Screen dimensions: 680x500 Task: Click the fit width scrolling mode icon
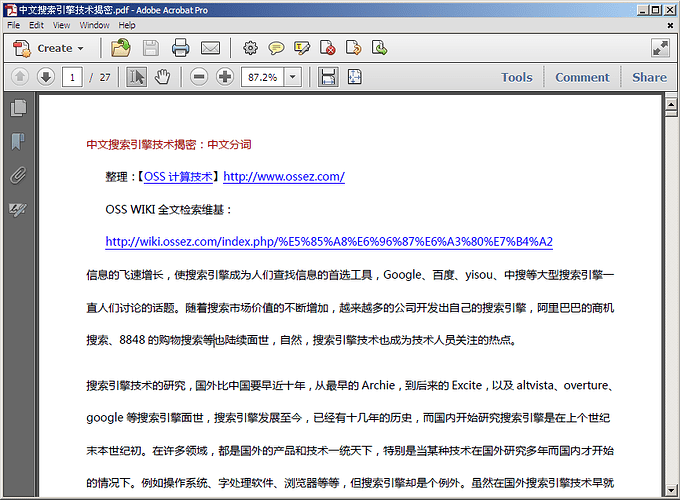click(328, 77)
